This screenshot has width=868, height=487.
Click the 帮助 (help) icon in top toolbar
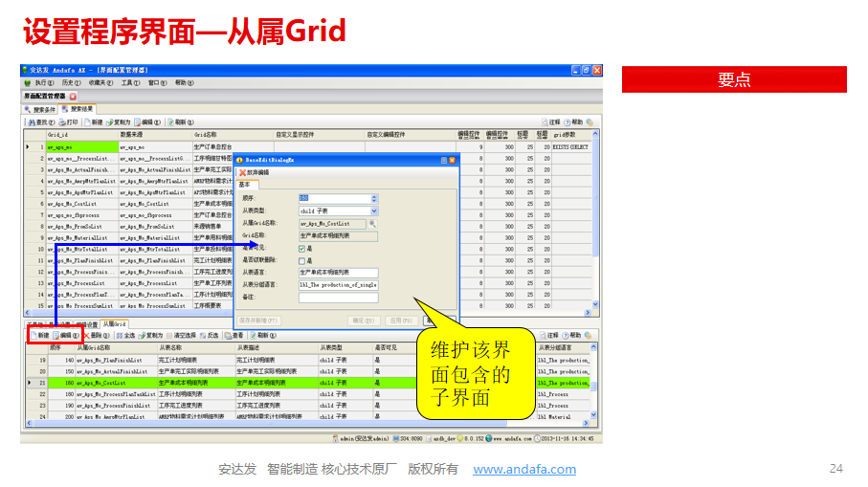568,122
